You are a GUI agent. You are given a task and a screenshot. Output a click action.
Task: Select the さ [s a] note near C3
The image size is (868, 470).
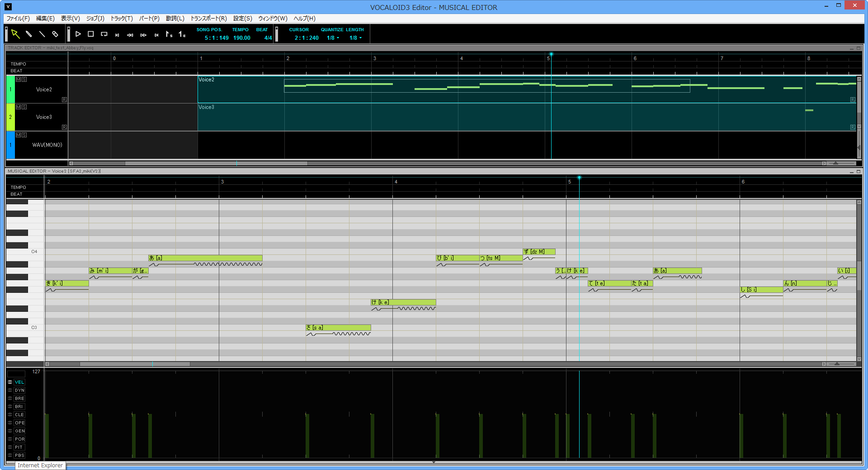338,328
